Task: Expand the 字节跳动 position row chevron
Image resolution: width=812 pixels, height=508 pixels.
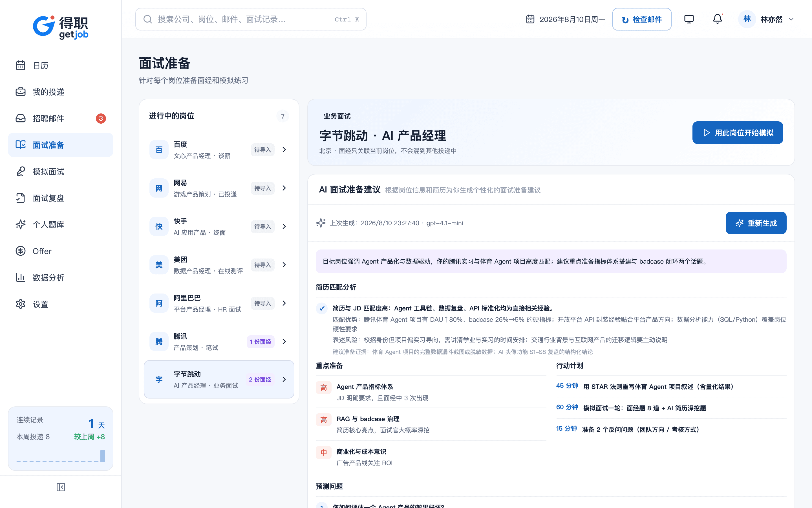Action: 284,379
